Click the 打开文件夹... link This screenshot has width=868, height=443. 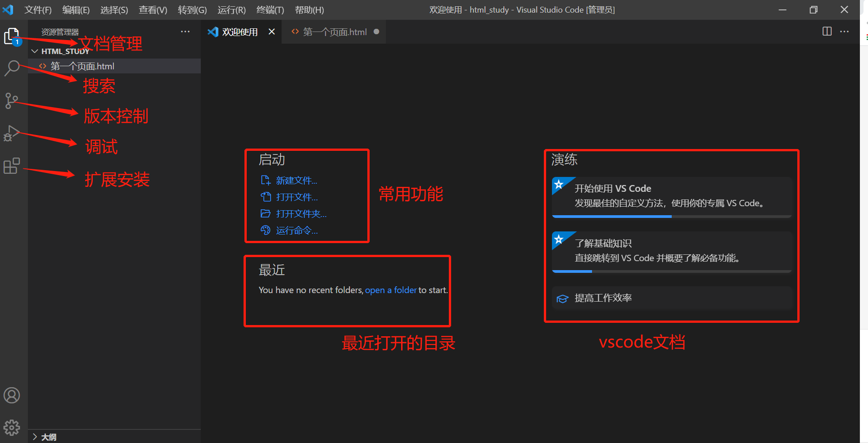(x=301, y=214)
